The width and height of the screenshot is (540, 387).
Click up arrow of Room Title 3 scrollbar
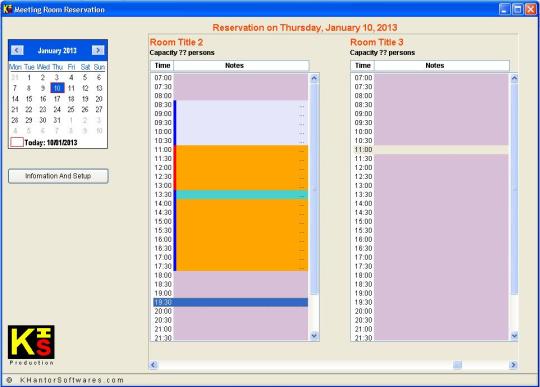(x=514, y=78)
